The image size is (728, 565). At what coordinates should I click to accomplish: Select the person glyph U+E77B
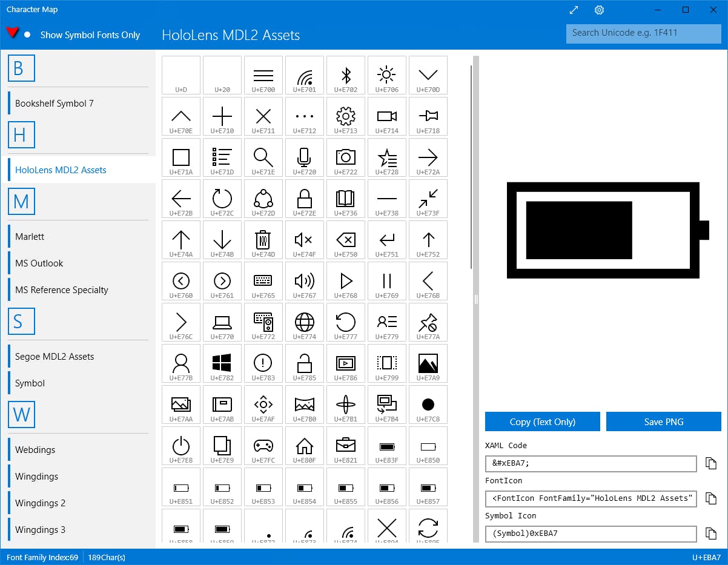tap(181, 363)
